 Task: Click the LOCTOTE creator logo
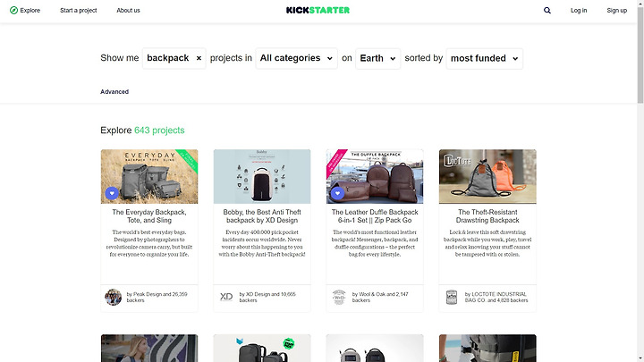tap(452, 297)
